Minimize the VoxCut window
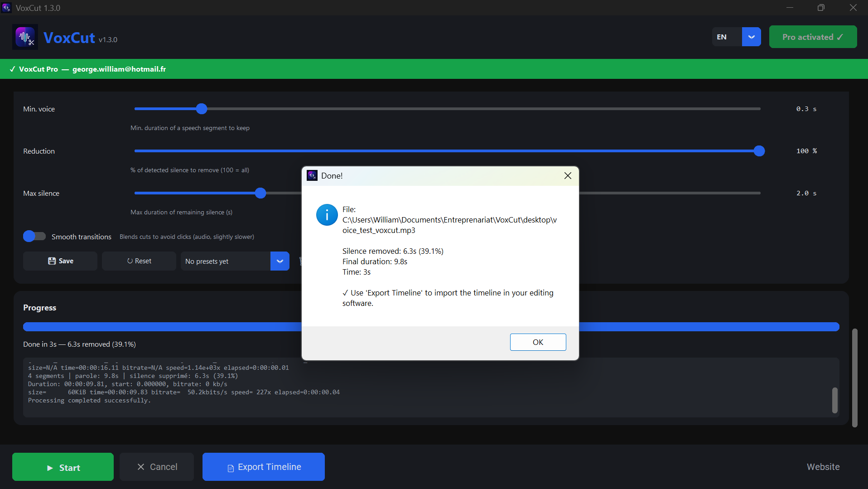Image resolution: width=868 pixels, height=489 pixels. [x=790, y=8]
